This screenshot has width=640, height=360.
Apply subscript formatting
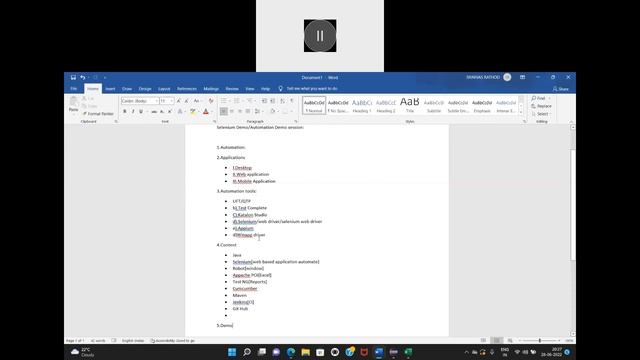(x=162, y=111)
